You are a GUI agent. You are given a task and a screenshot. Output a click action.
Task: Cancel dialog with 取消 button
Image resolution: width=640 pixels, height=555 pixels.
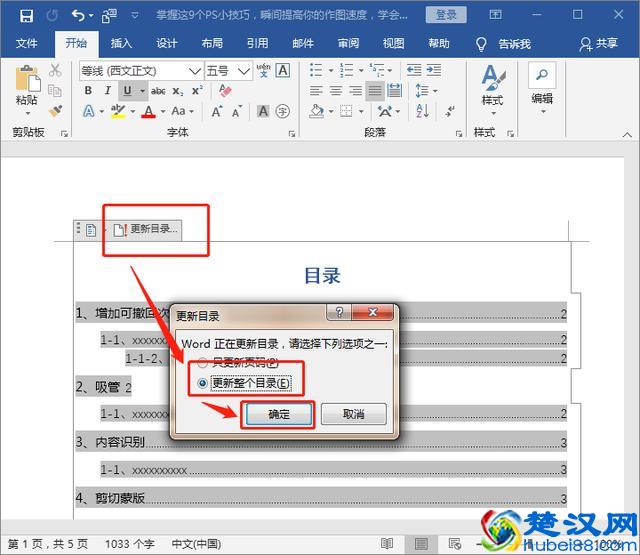click(353, 415)
